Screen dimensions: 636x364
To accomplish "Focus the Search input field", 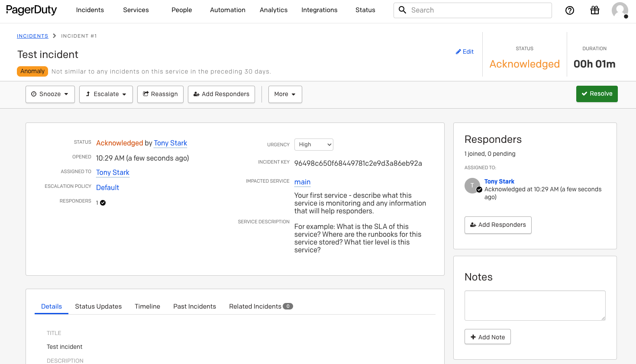I will point(473,10).
